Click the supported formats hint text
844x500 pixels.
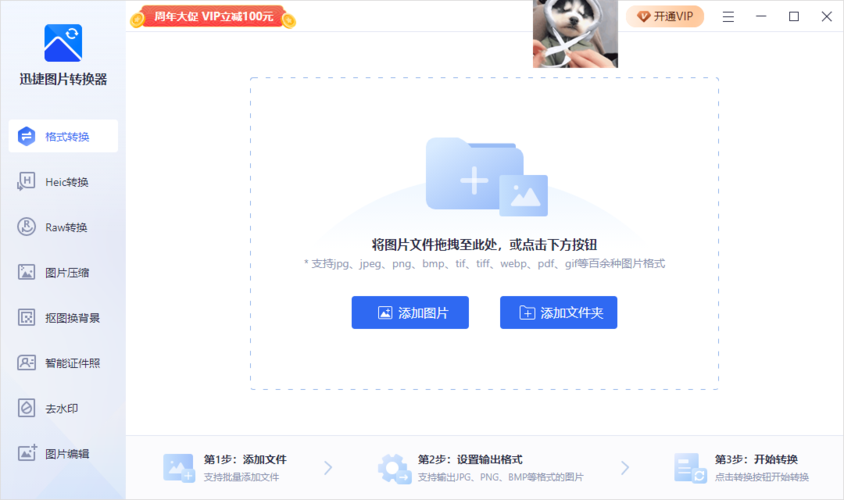coord(484,264)
